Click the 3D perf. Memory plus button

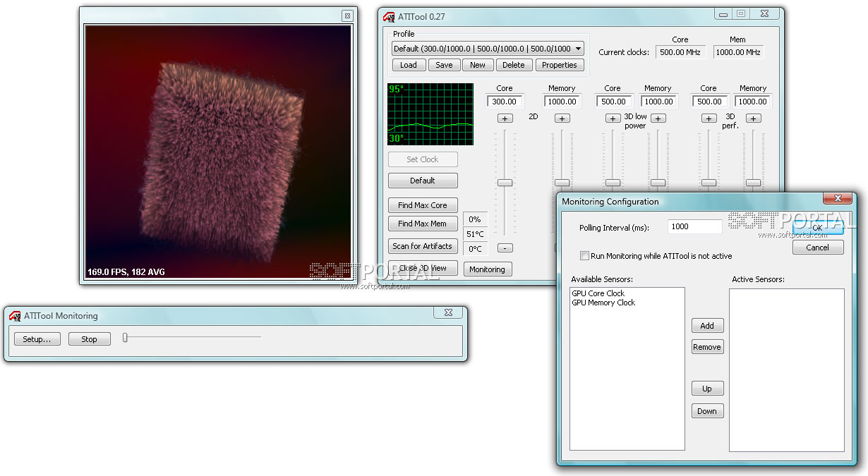point(753,118)
